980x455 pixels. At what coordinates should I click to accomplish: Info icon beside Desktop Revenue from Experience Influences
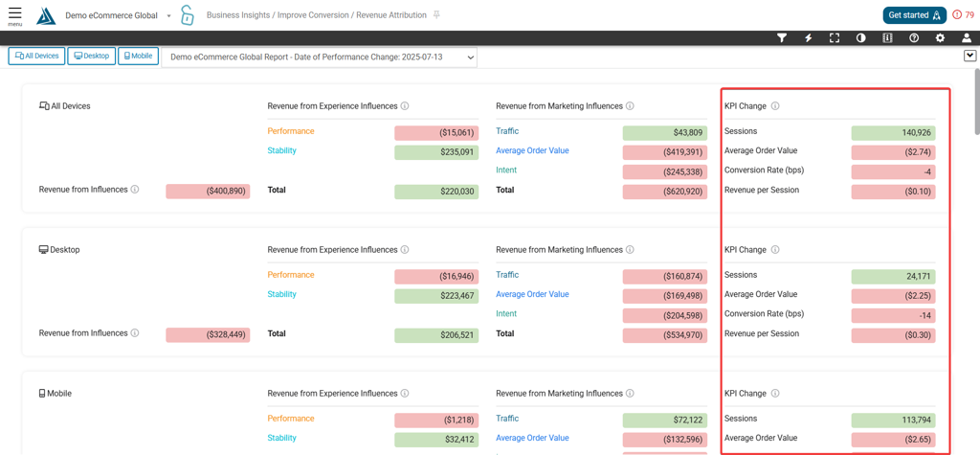pos(405,250)
